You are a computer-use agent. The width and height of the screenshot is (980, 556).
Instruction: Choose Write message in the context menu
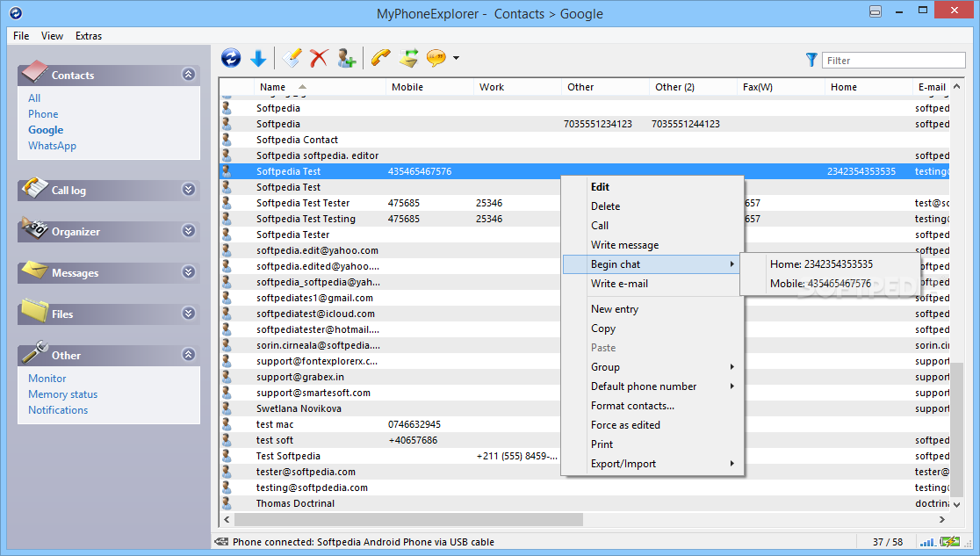pyautogui.click(x=653, y=245)
